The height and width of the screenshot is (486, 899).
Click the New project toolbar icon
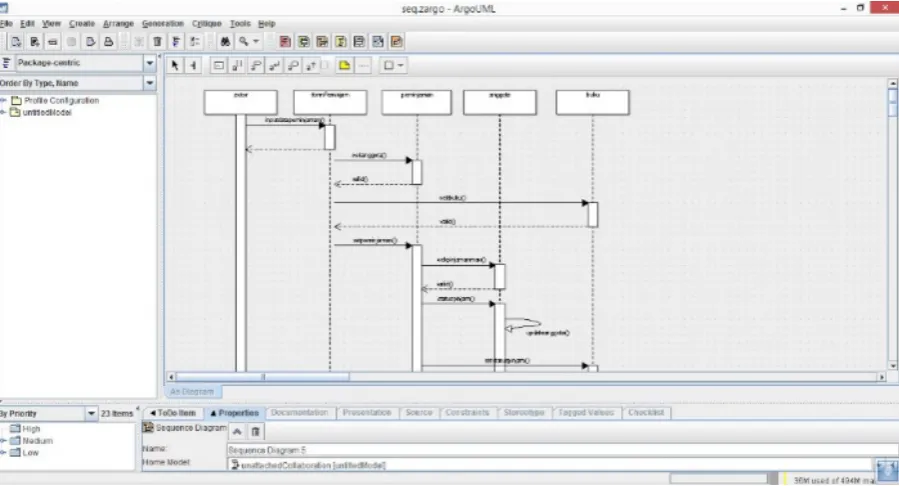[16, 42]
